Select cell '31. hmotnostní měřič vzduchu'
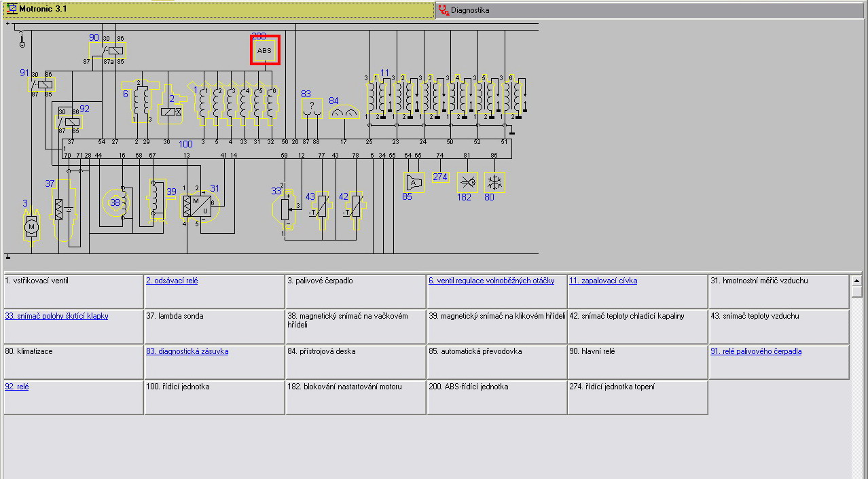868x479 pixels. pos(779,291)
